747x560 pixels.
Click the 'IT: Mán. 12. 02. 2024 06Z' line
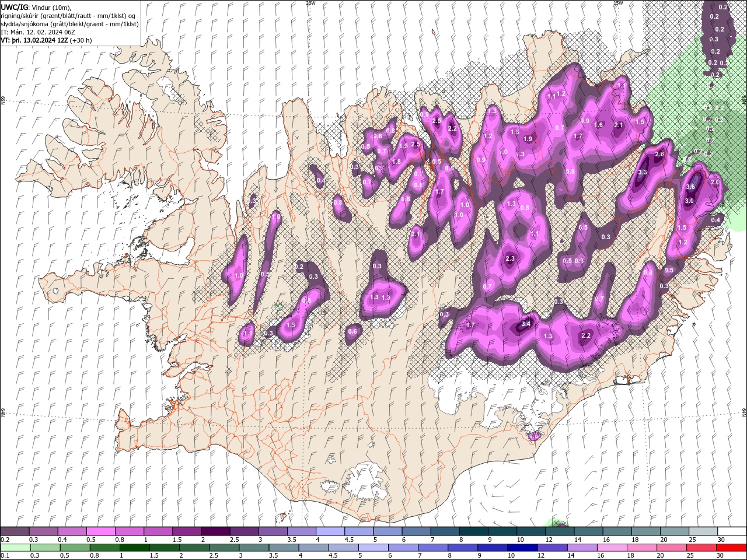click(37, 32)
